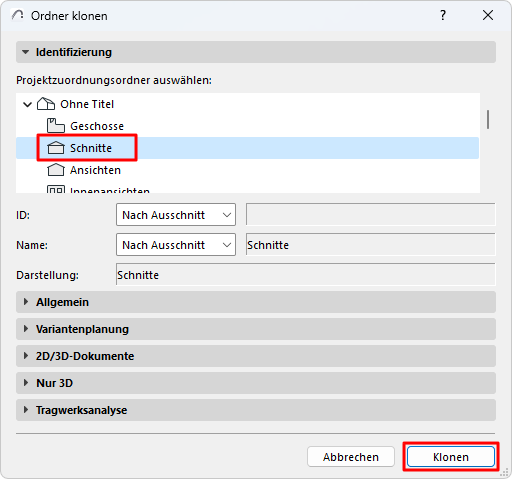This screenshot has height=479, width=512.
Task: Click the folder list scrollbar
Action: tap(488, 119)
